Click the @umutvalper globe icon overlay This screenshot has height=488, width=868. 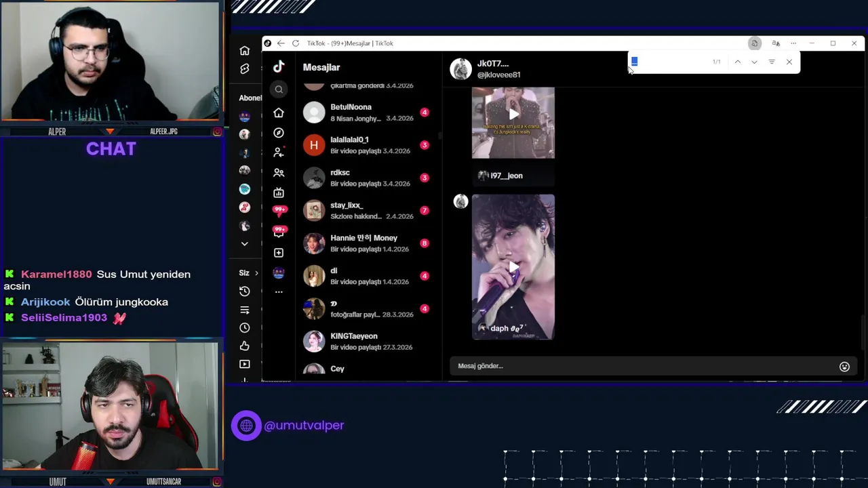pos(246,426)
